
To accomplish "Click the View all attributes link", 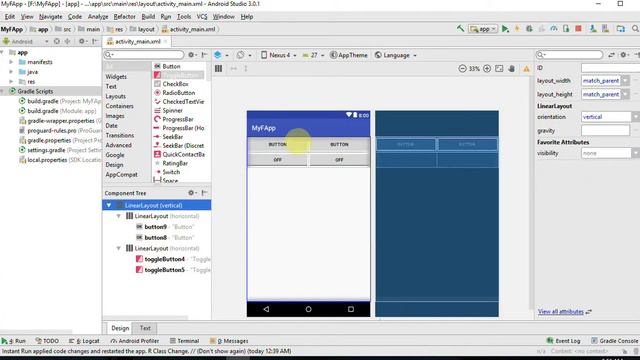I will [560, 311].
